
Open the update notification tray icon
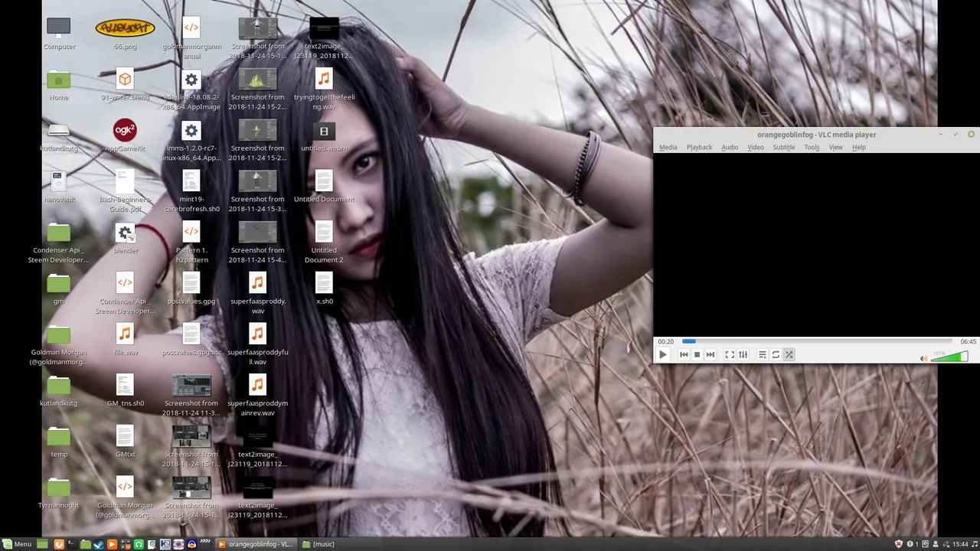point(910,544)
